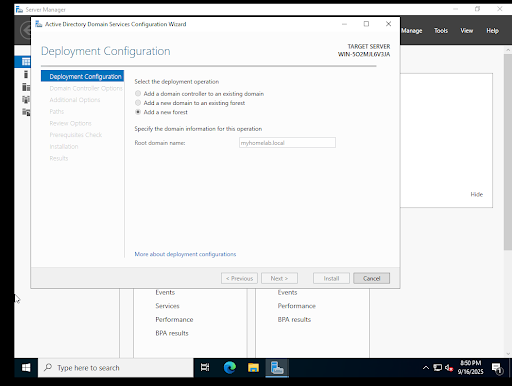Click Server Manager taskbar icon
The image size is (512, 386).
tap(277, 368)
